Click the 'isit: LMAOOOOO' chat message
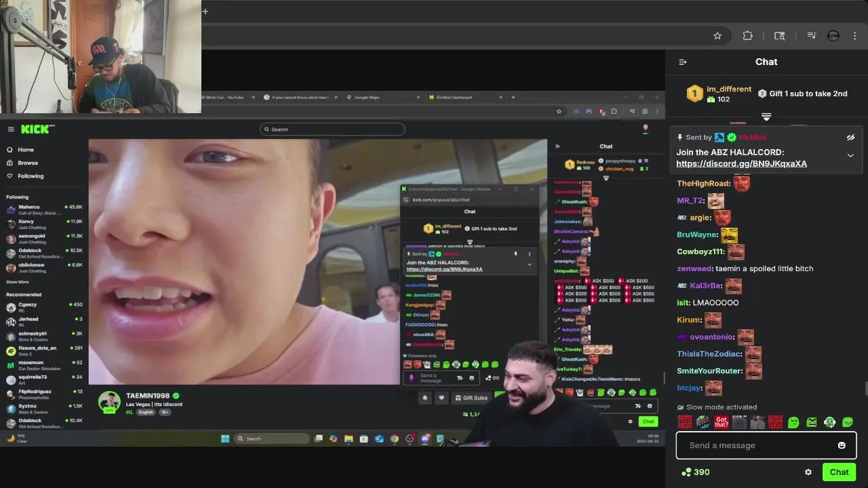Viewport: 868px width, 488px height. tap(708, 302)
